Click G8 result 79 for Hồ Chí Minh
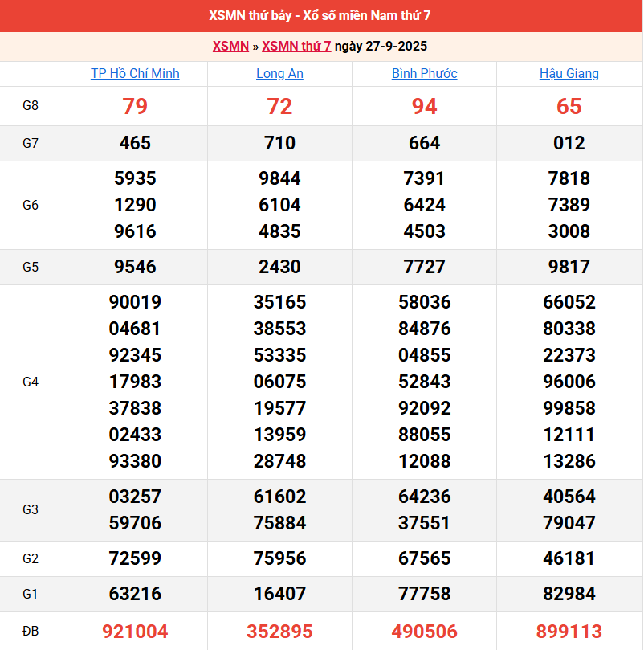Screen dimensions: 644x650 [x=135, y=106]
